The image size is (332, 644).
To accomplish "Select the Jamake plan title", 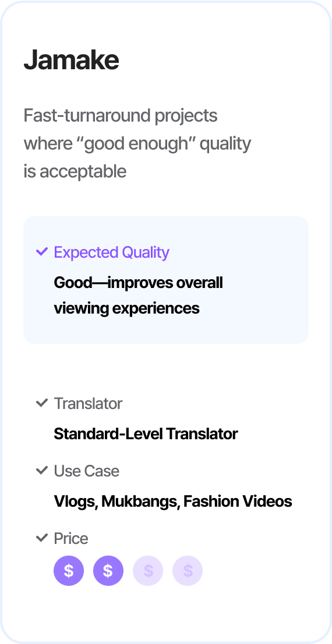I will [72, 61].
